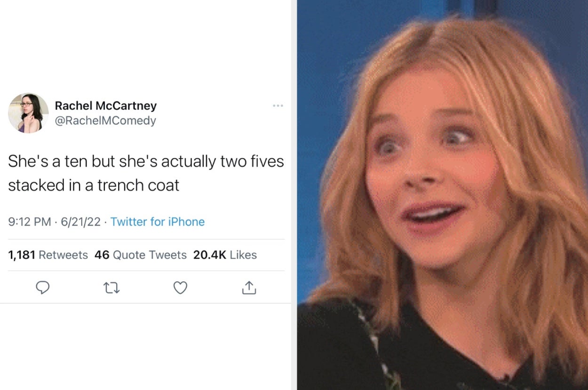Screen dimensions: 588x390
Task: View the 46 Quote Tweets list
Action: pos(140,255)
